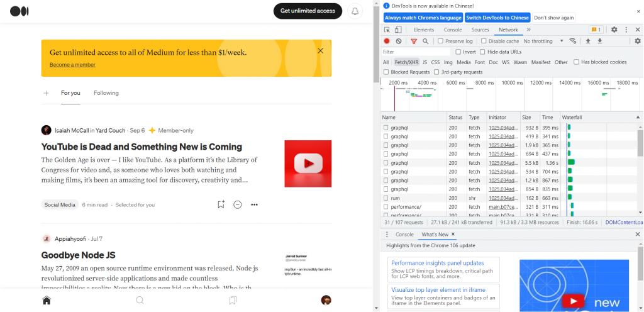Open network conditions wifi icon

coord(572,41)
